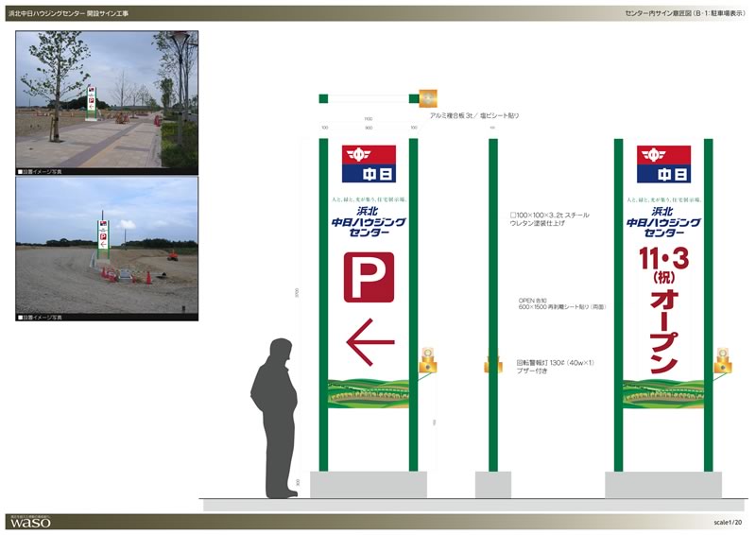Click the small sign inside the bottom photo
Screen dimensions: 756x535
click(x=103, y=239)
